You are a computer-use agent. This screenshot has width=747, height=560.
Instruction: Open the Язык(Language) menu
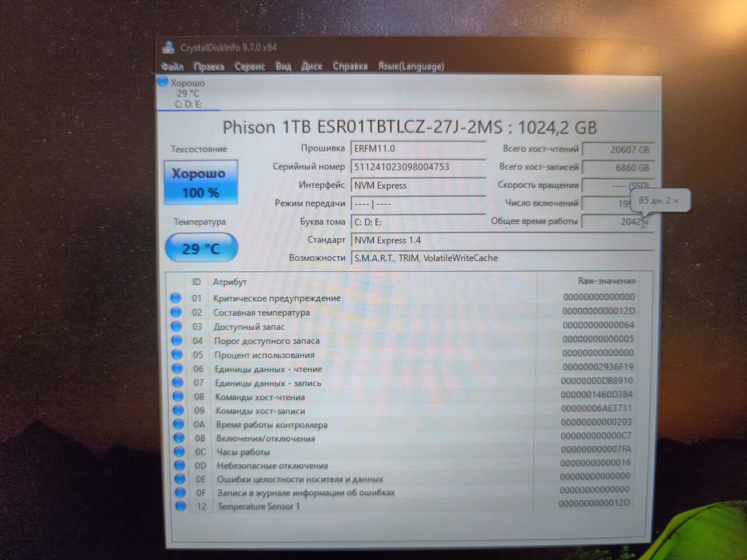pyautogui.click(x=411, y=66)
